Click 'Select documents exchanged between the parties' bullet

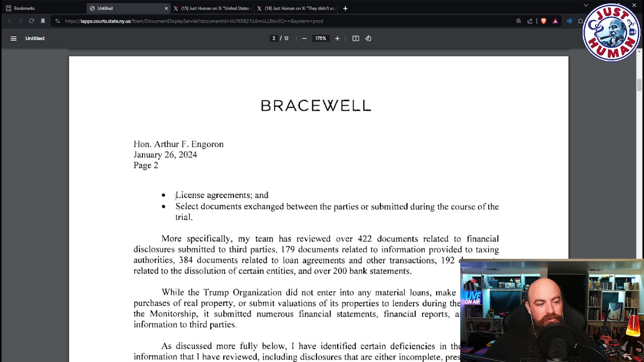click(337, 212)
